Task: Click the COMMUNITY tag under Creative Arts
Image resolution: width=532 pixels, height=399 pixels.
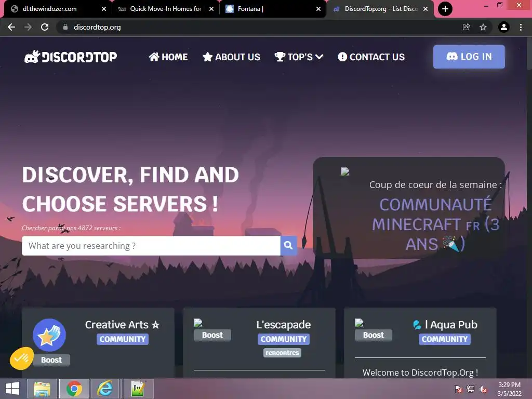Action: (x=123, y=339)
